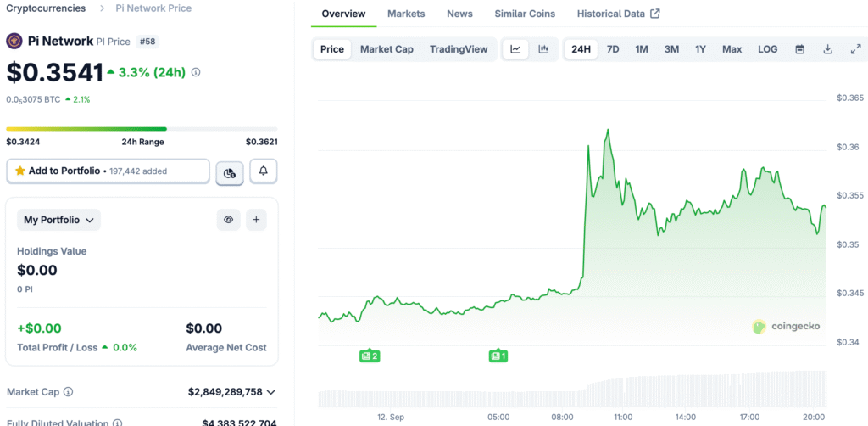Screen dimensions: 868x426
Task: Select 3M time range
Action: 671,49
